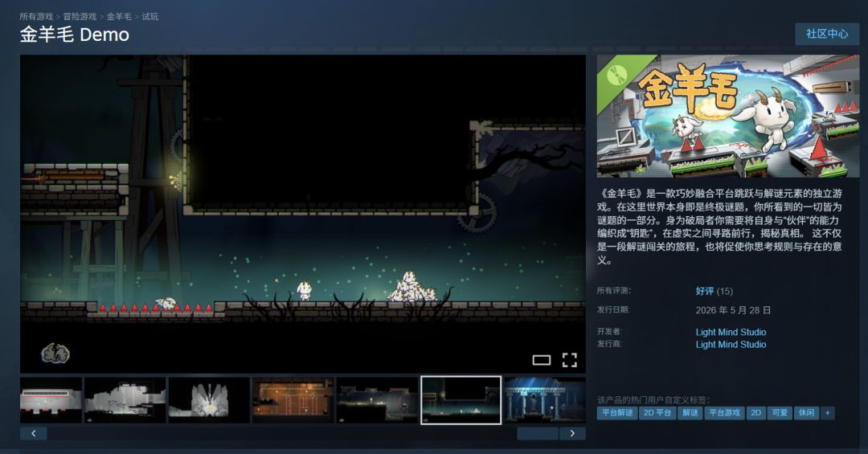Open the fifth dark landscape thumbnail
The height and width of the screenshot is (454, 868).
point(377,400)
